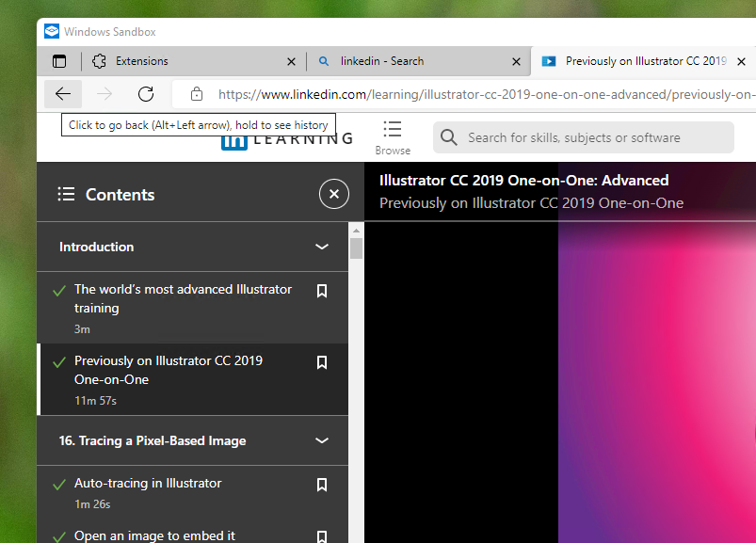Click the 'Windows Sandbox' window title
The image size is (756, 543).
(x=110, y=32)
